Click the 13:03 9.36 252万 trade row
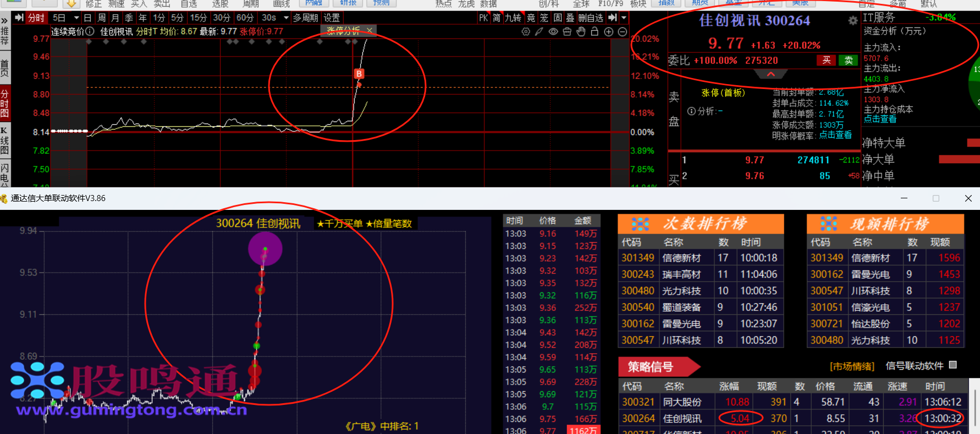This screenshot has width=980, height=434. pyautogui.click(x=552, y=308)
